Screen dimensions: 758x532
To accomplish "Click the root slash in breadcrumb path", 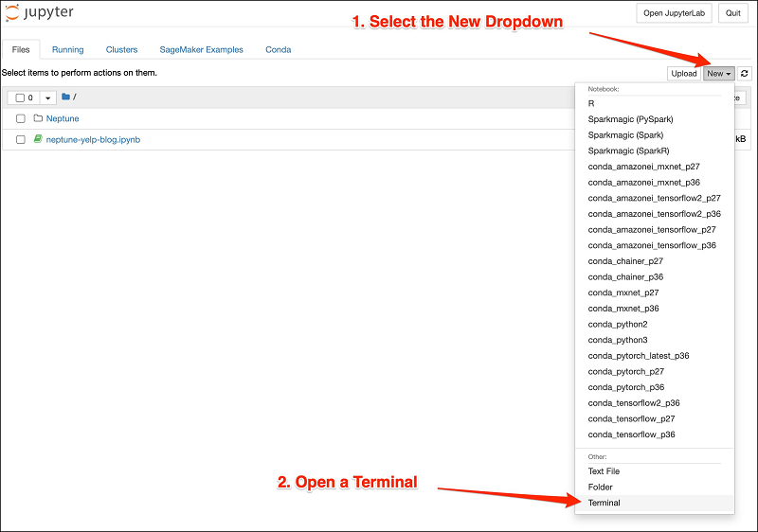I will 75,98.
